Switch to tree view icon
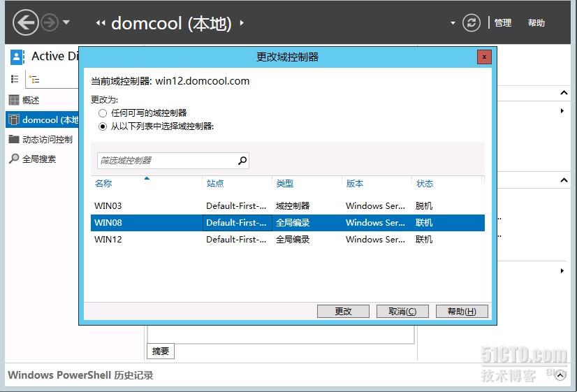Image resolution: width=577 pixels, height=392 pixels. 34,79
